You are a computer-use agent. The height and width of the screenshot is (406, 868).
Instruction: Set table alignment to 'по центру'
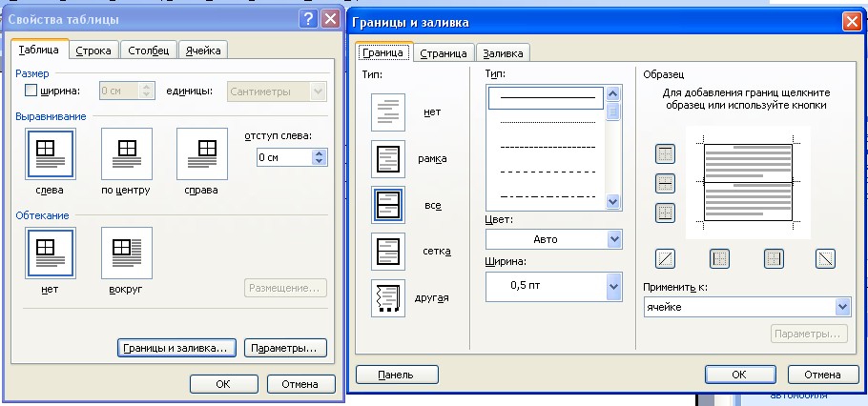128,153
